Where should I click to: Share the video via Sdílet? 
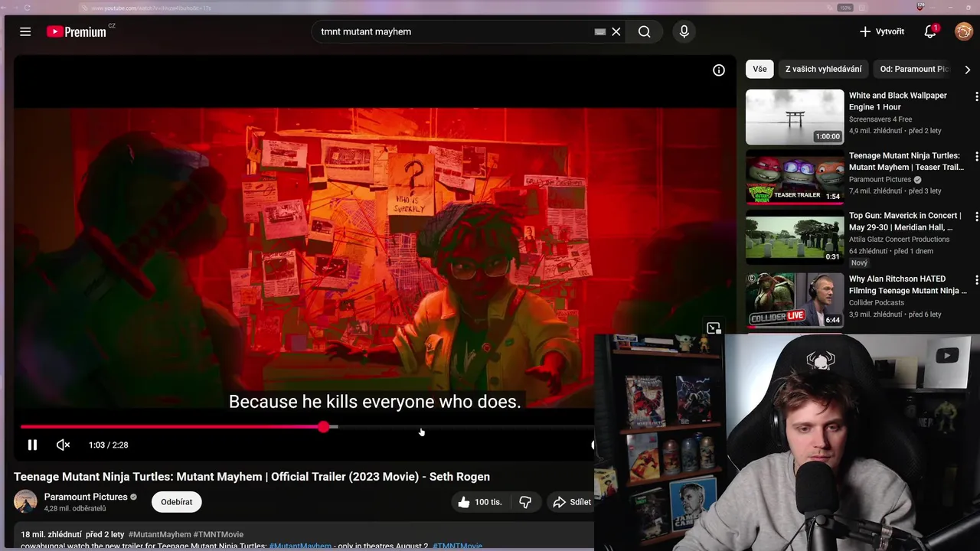(x=572, y=502)
